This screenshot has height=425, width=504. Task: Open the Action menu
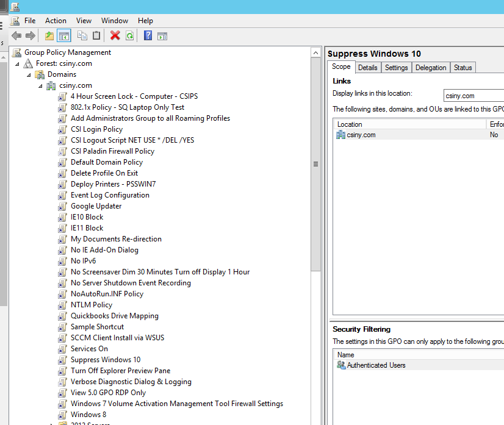tap(56, 21)
